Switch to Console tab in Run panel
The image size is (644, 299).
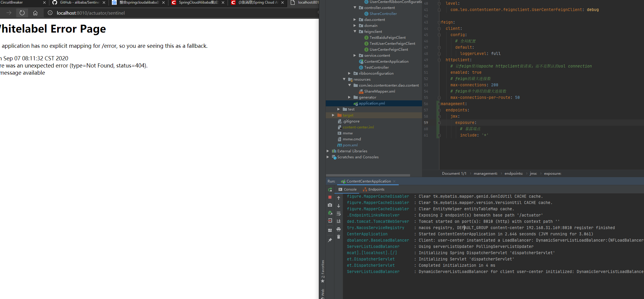pos(348,189)
